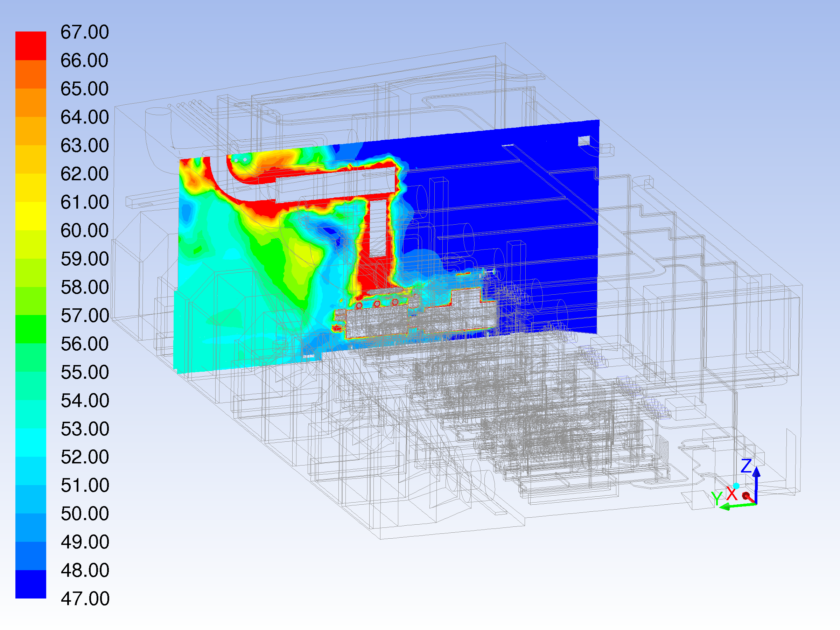Pick the dark orange 65–66 legend band
The height and width of the screenshot is (630, 840).
(x=31, y=75)
